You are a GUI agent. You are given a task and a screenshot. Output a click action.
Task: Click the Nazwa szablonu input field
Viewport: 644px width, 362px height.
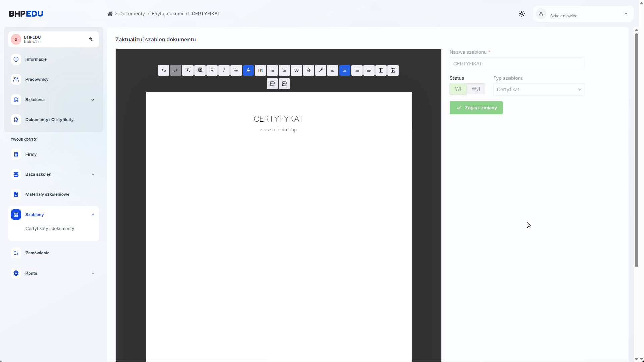point(517,64)
